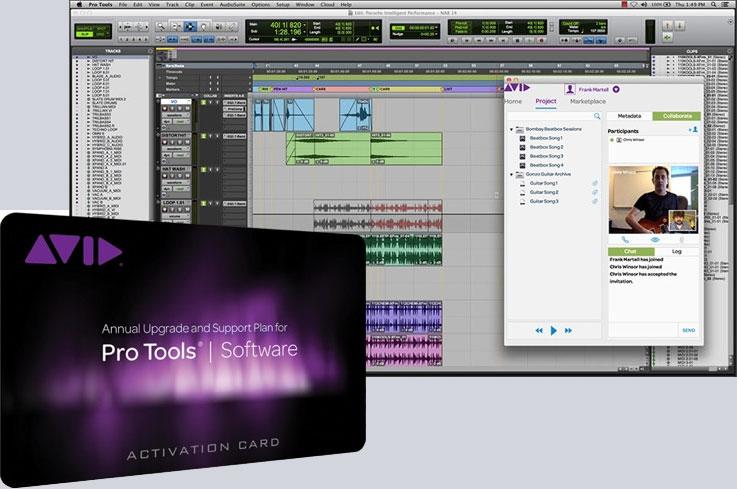This screenshot has height=489, width=737.
Task: Click the link icon beside Guitar Song 1
Action: click(595, 183)
